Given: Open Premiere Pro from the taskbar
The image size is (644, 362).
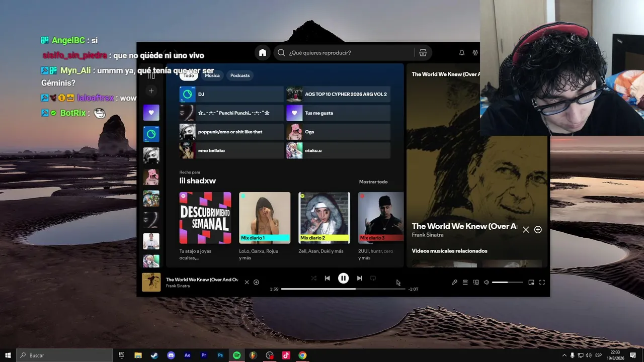Looking at the screenshot, I should (204, 355).
